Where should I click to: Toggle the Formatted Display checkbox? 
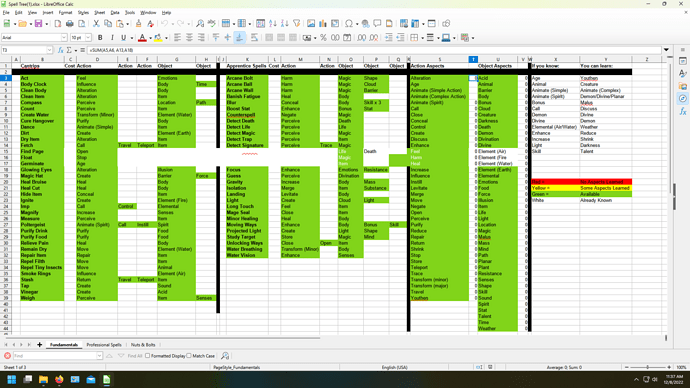[x=148, y=356]
